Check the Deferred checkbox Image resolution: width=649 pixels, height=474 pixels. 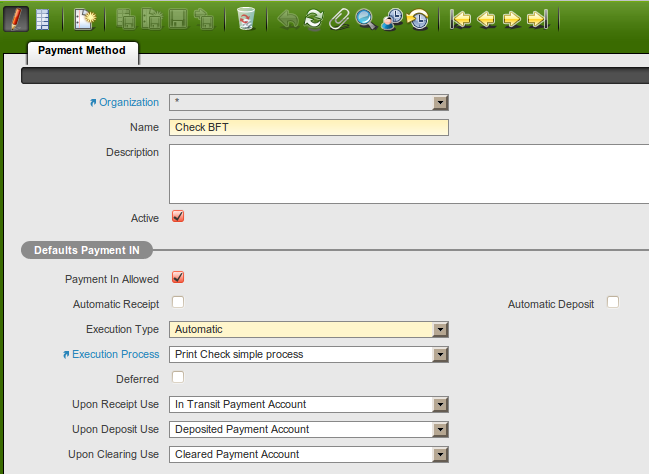coord(178,377)
